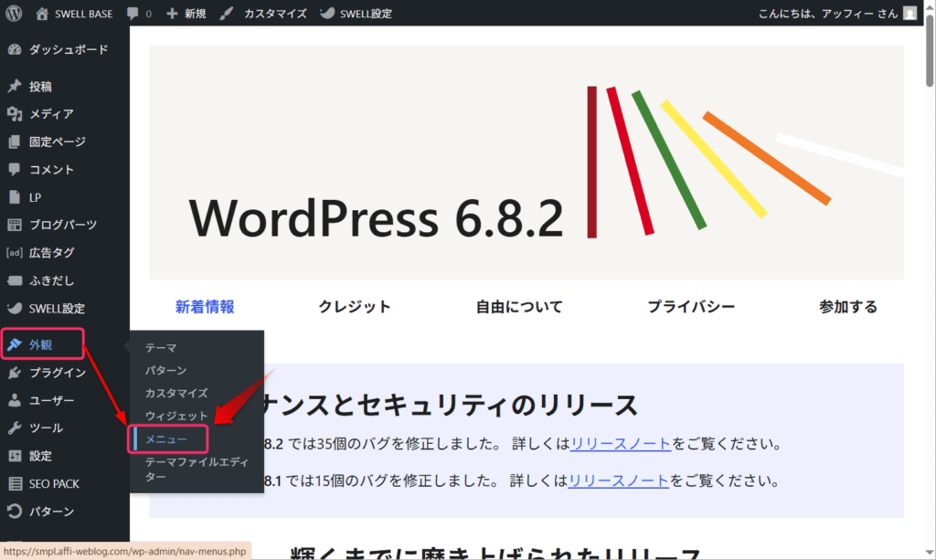Viewport: 936px width, 560px height.
Task: Click the SWELL設定 icon in admin bar
Action: click(327, 13)
